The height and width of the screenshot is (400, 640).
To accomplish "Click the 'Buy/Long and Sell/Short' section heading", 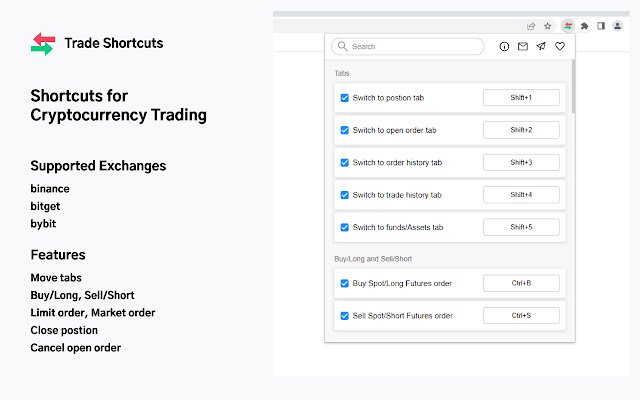I will [373, 259].
